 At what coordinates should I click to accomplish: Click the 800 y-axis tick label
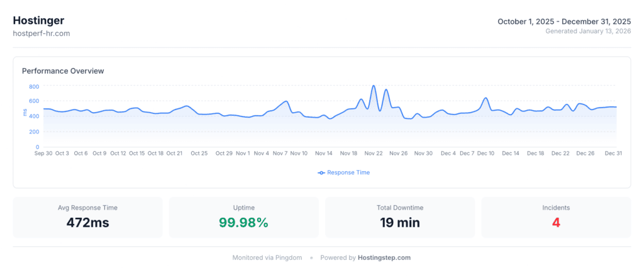[33, 86]
